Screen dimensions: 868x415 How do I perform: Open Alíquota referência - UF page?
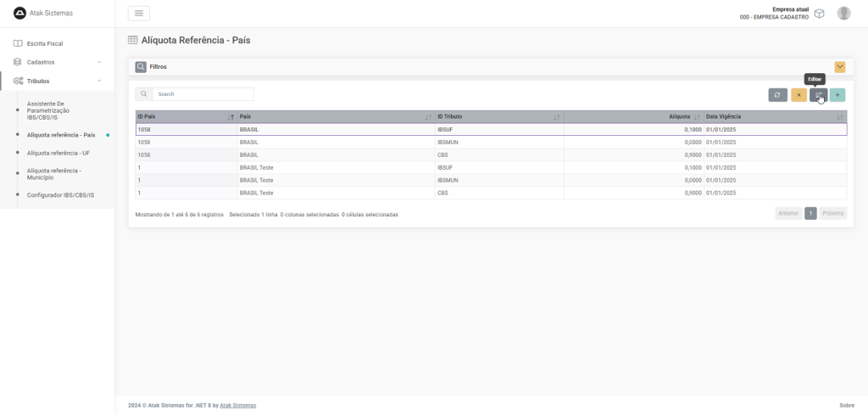tap(58, 153)
